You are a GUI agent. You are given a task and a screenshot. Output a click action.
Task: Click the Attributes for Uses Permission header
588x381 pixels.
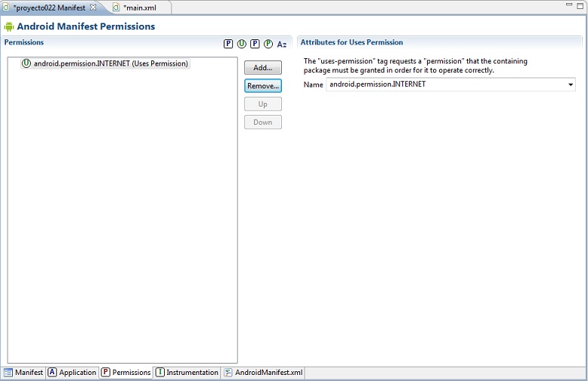pos(351,42)
